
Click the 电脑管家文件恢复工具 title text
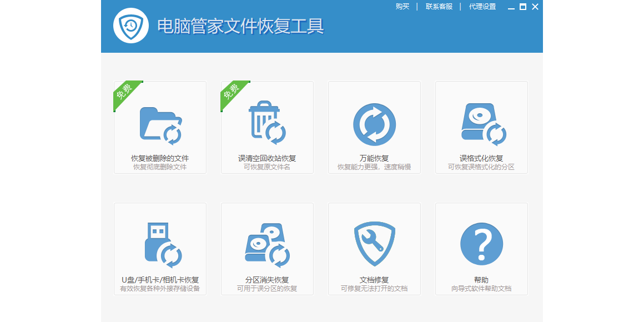pos(240,26)
